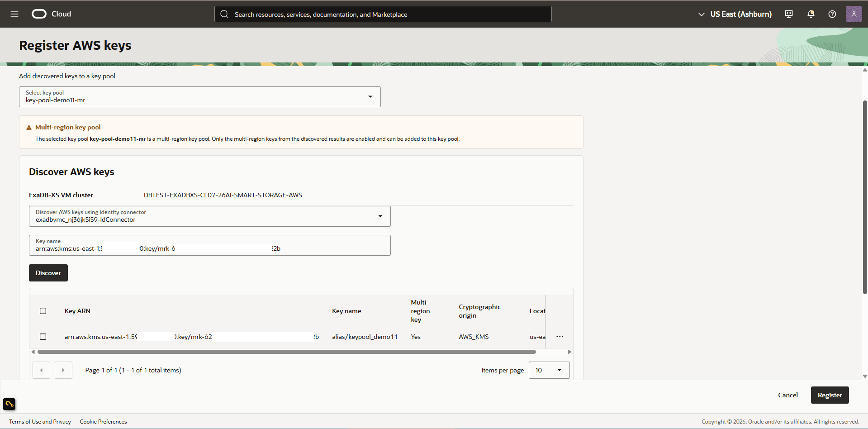Screen dimensions: 868x429
Task: Open the help question mark icon
Action: pyautogui.click(x=832, y=14)
